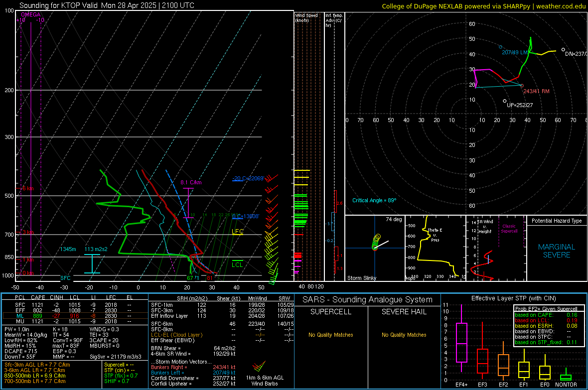Click the 'Inf. Temp. Adv.' panel header

pos(334,20)
